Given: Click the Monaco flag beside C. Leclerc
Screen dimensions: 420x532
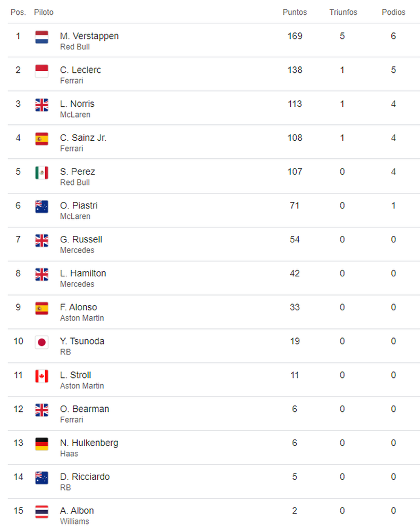Looking at the screenshot, I should tap(41, 71).
